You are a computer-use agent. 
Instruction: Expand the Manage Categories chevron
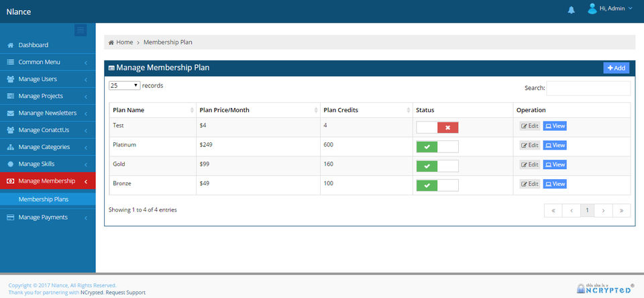86,148
